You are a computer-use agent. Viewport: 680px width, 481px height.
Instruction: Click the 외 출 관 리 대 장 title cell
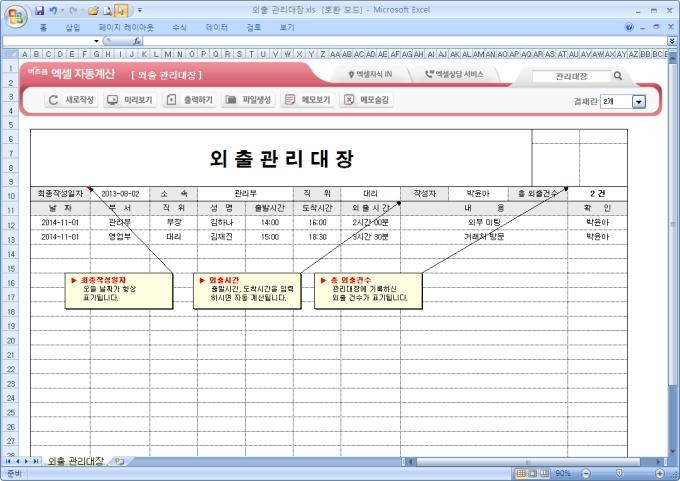point(281,158)
